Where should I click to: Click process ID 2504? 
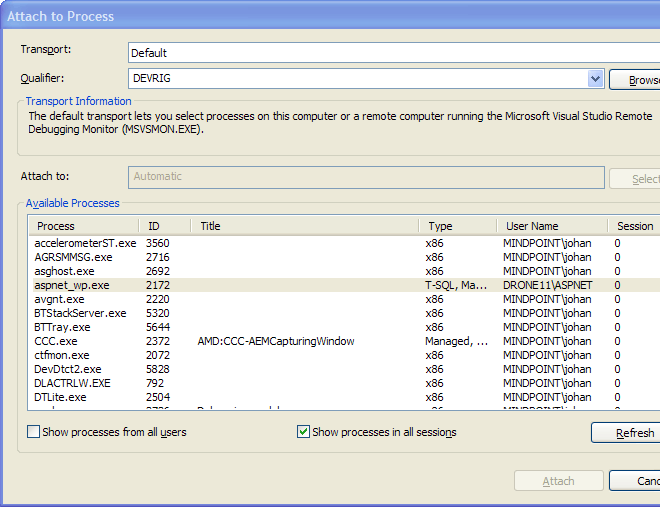click(x=157, y=397)
